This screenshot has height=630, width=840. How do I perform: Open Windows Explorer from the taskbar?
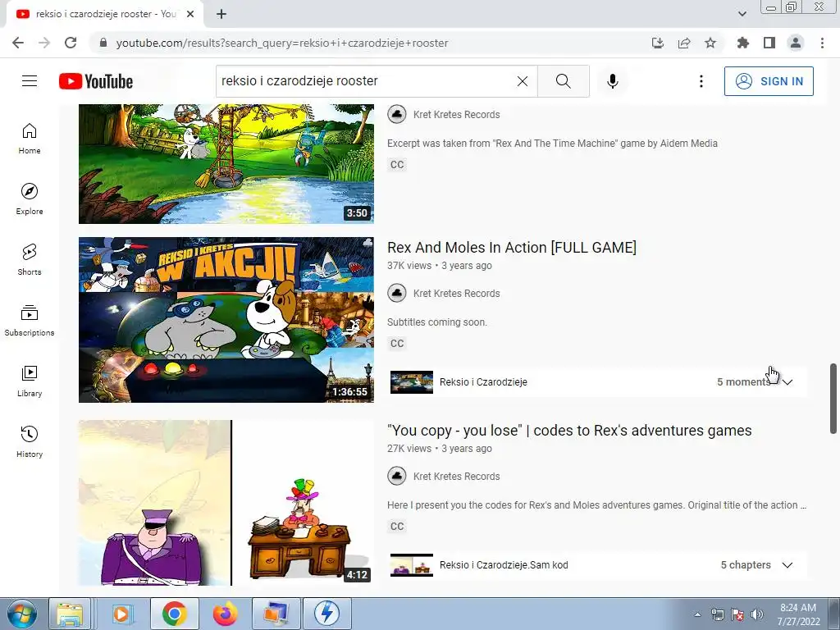pos(70,614)
